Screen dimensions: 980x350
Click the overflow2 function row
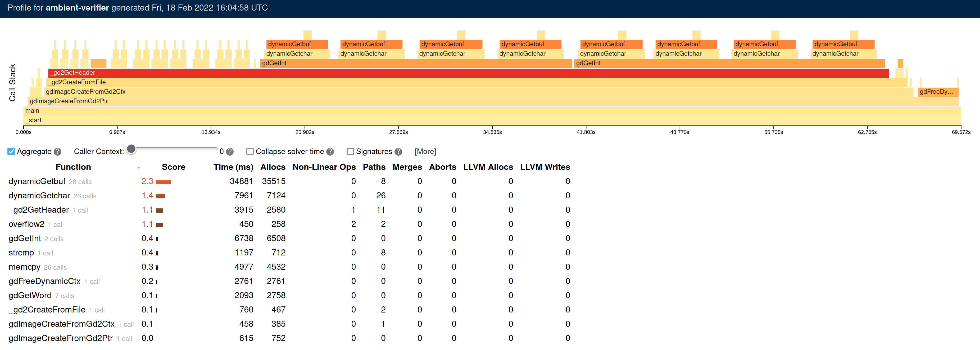pos(27,224)
